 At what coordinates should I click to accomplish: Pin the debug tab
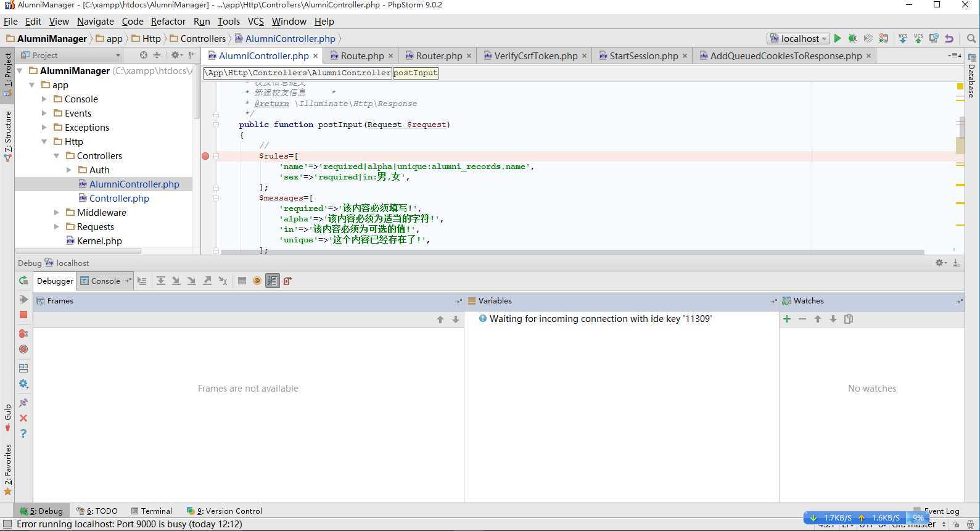pyautogui.click(x=23, y=403)
